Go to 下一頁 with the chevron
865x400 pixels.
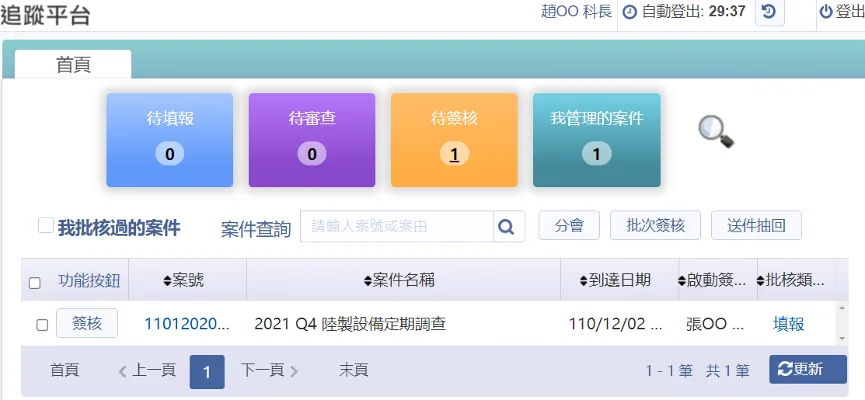[294, 371]
